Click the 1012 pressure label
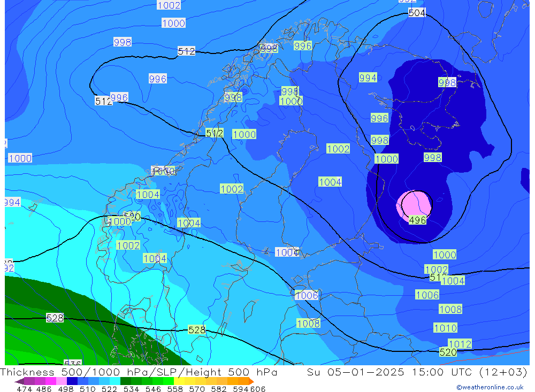Screen dimensions: 535x392 tap(460, 344)
